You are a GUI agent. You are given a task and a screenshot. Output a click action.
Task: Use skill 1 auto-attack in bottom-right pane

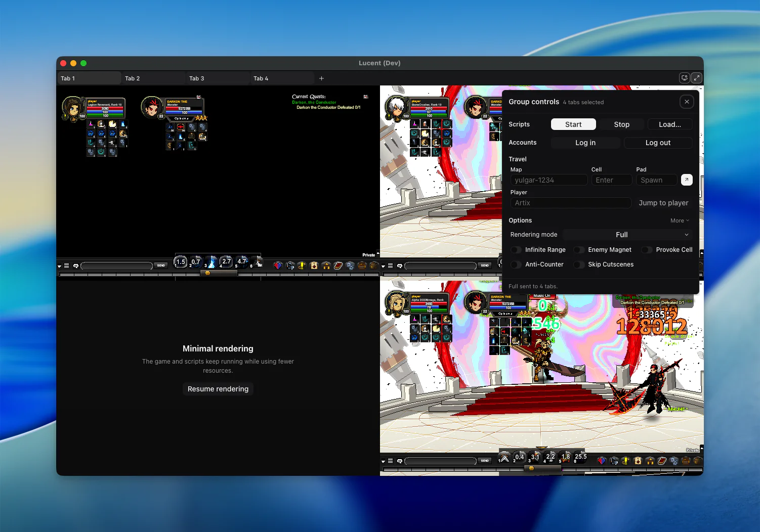tap(504, 458)
